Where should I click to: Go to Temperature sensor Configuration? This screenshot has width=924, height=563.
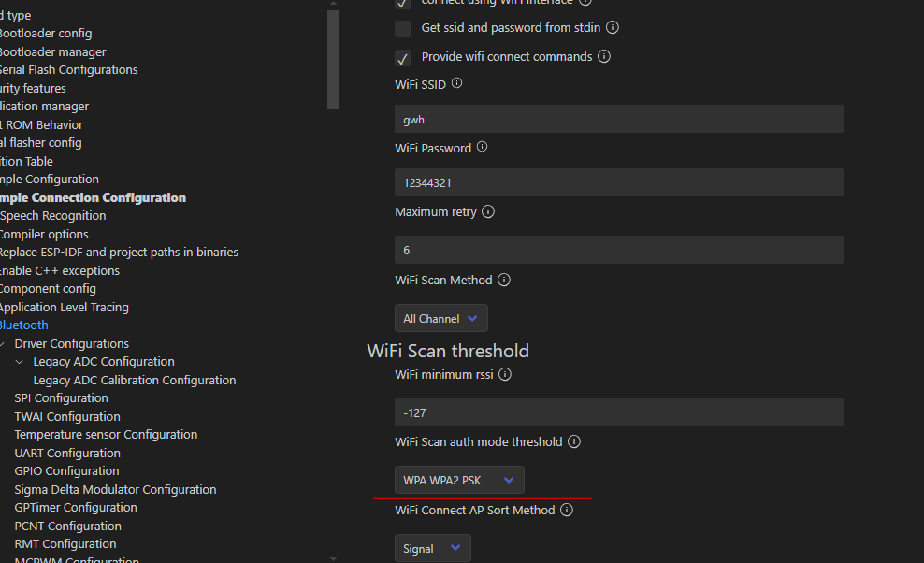pyautogui.click(x=106, y=435)
